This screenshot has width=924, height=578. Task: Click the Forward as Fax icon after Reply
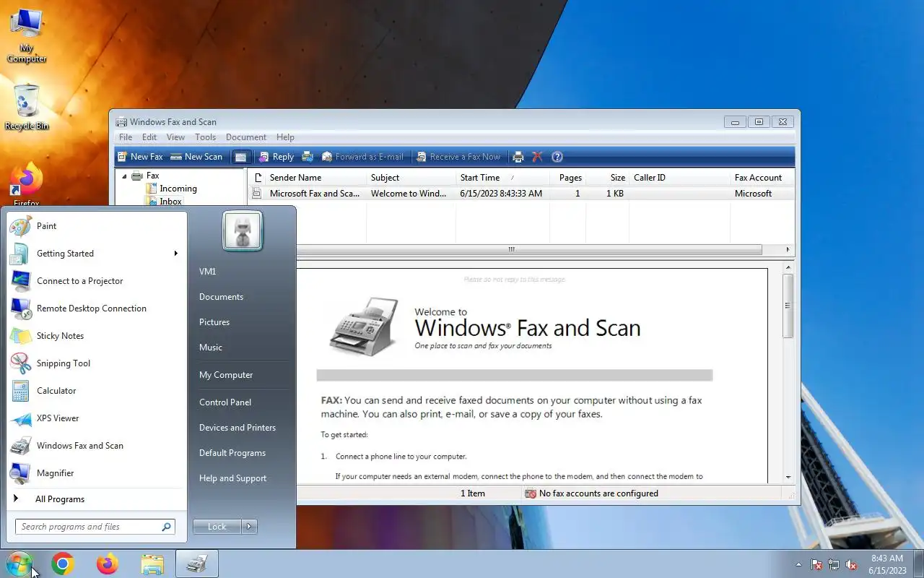pos(308,157)
